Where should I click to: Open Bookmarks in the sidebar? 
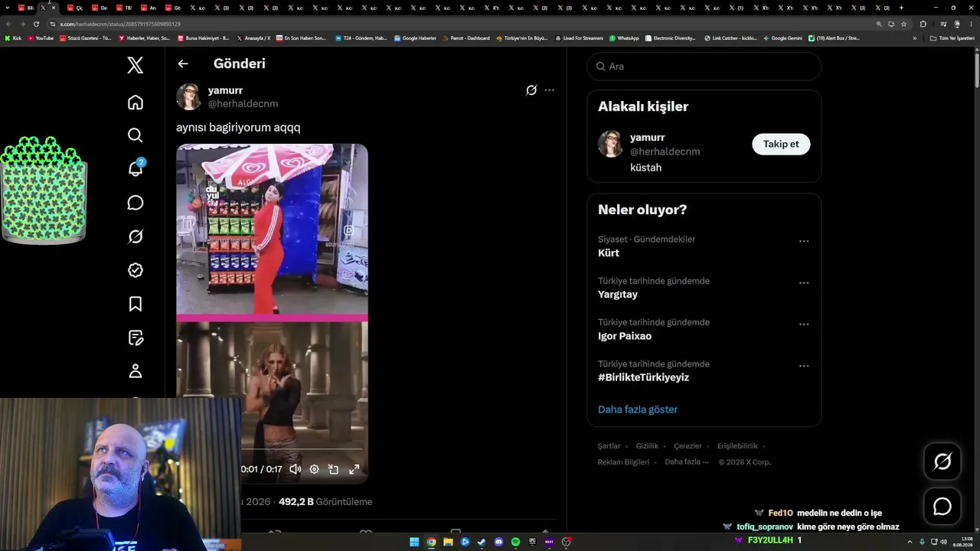(x=136, y=304)
